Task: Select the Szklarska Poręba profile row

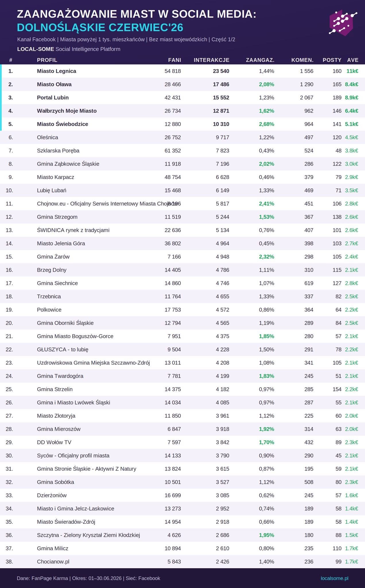Action: pyautogui.click(x=182, y=150)
